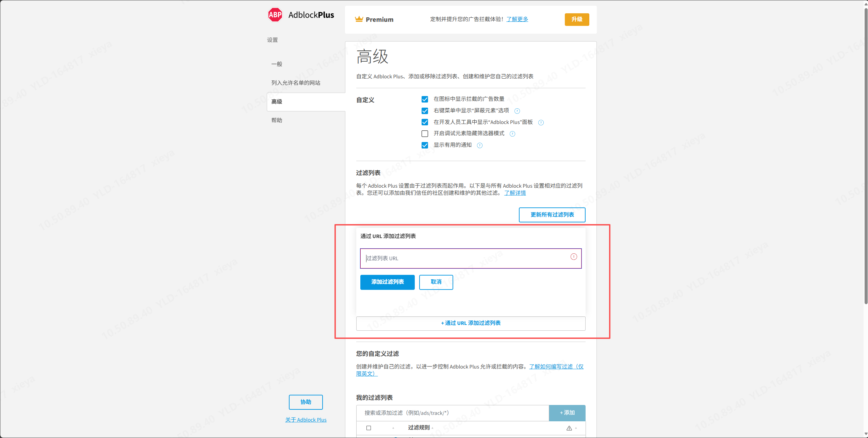868x438 pixels.
Task: Toggle 在图标中显示拦截的广告数量 checkbox
Action: coord(425,99)
